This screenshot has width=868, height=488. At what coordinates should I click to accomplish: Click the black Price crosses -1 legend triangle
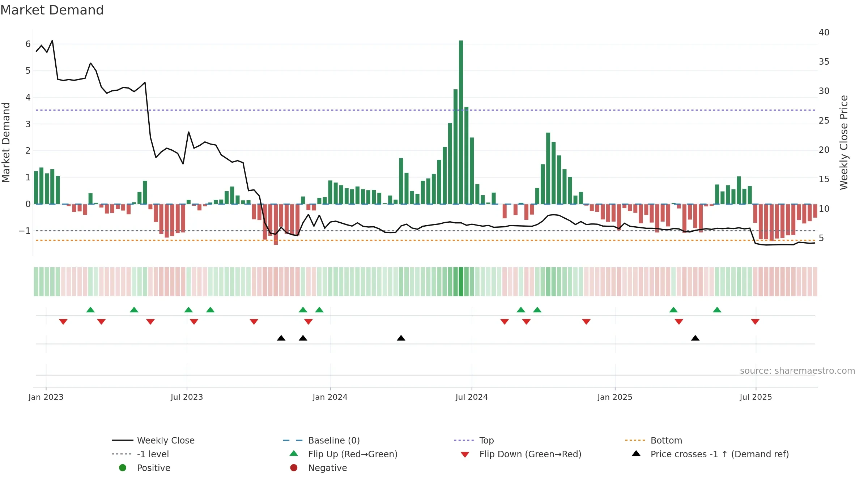point(636,453)
